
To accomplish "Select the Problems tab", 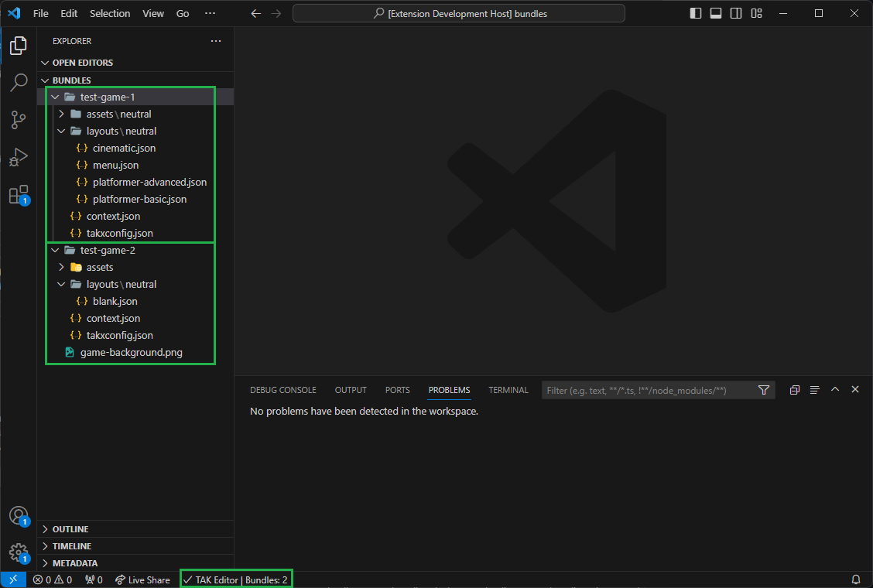I will pos(450,390).
